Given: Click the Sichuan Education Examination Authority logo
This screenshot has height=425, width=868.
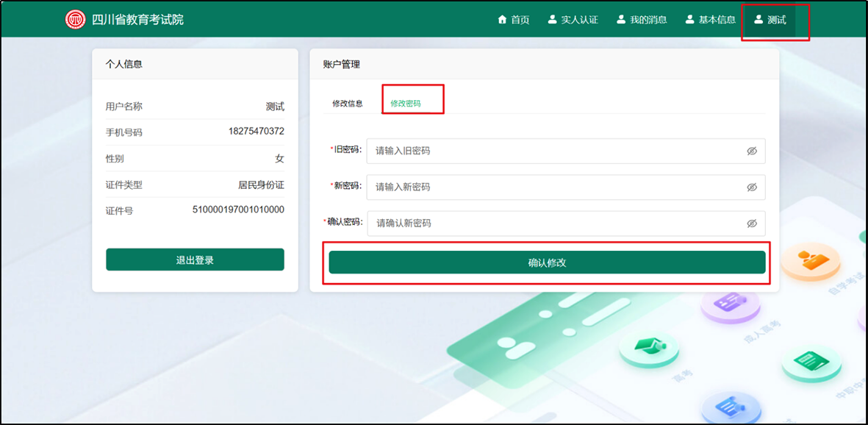Looking at the screenshot, I should pyautogui.click(x=76, y=20).
